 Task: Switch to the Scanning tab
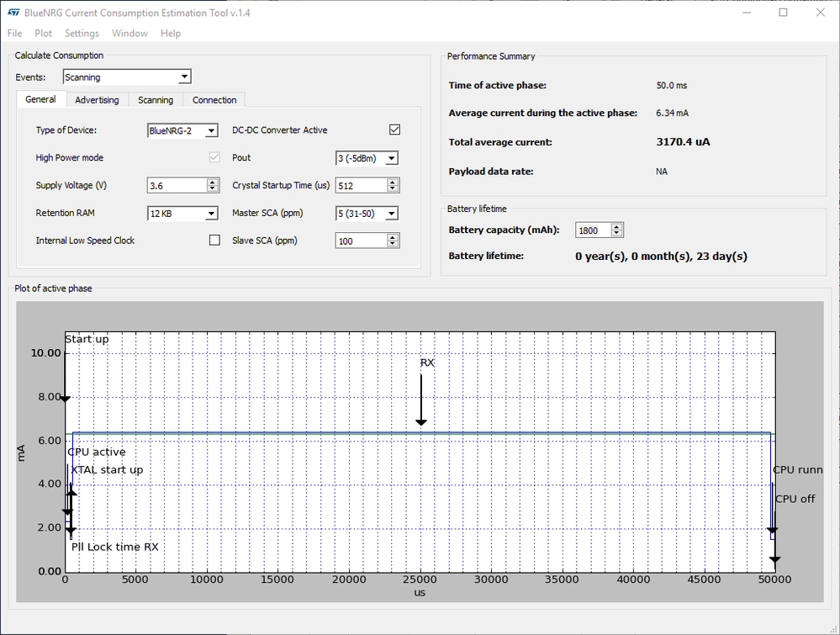(x=156, y=100)
